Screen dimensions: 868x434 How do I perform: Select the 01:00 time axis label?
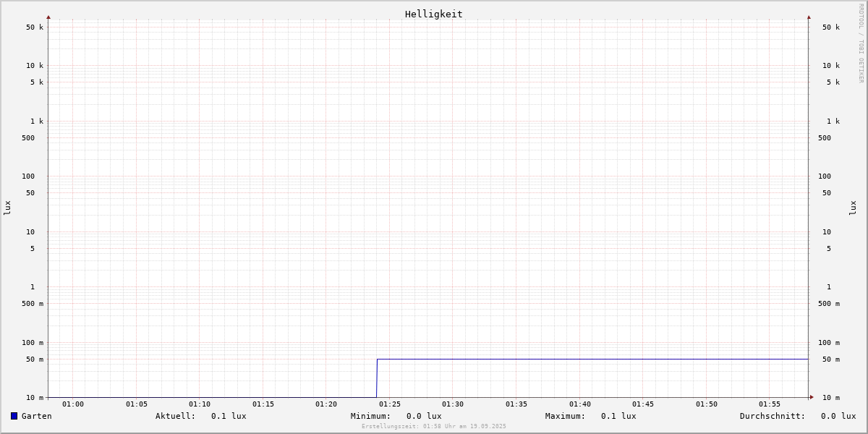pos(73,404)
